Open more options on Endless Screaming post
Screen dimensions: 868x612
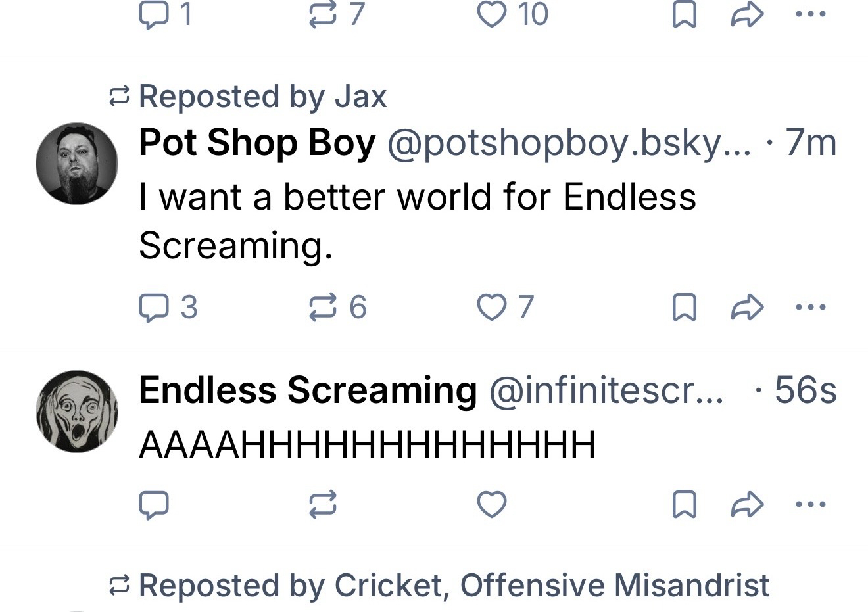pos(810,504)
